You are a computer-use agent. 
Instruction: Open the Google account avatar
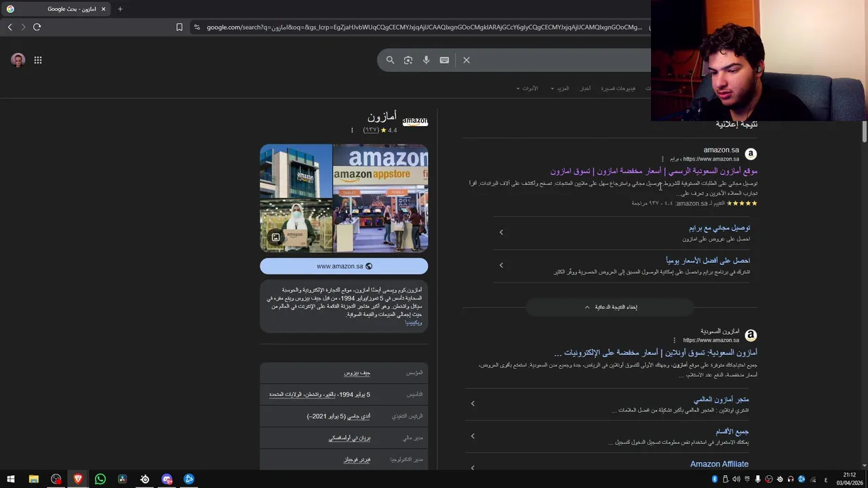pyautogui.click(x=18, y=60)
